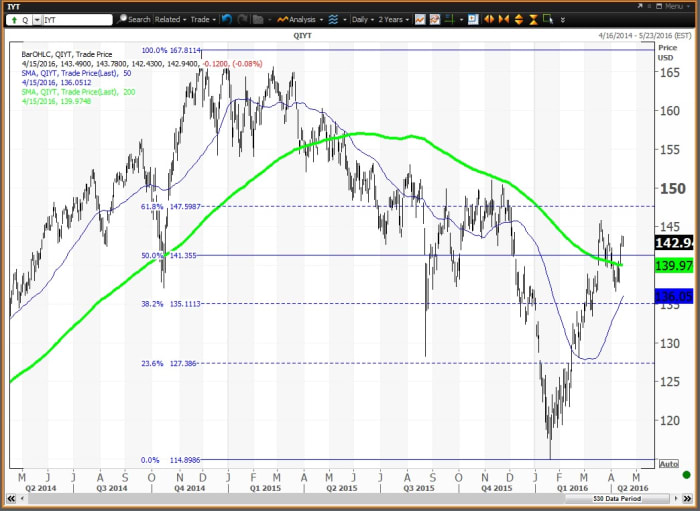Click the multi-line chart compare icon
700x511 pixels.
pos(435,20)
